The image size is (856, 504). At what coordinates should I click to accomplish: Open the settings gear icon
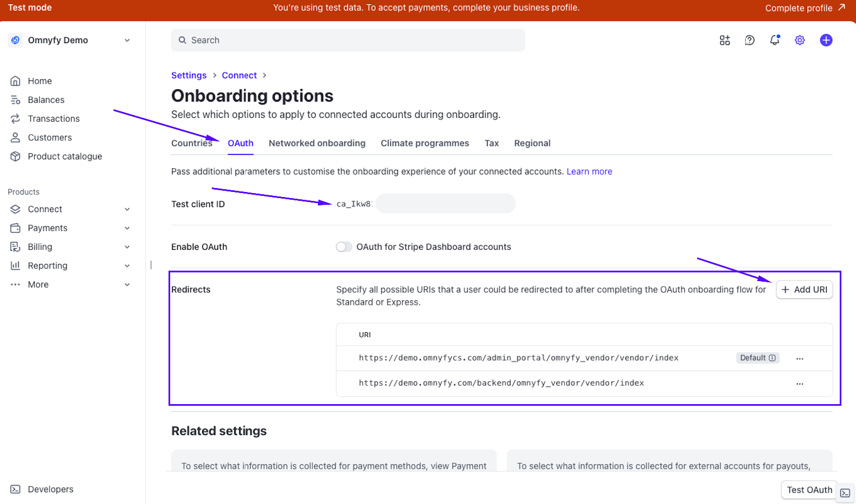[x=800, y=40]
